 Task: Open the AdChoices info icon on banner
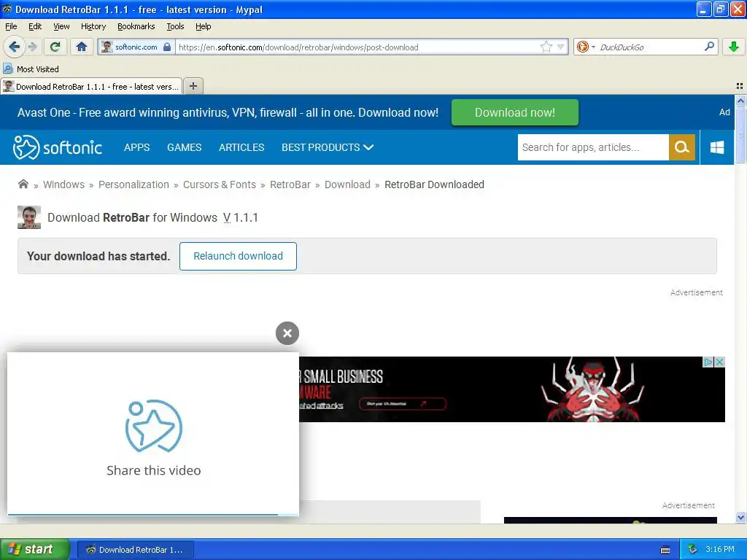(708, 362)
